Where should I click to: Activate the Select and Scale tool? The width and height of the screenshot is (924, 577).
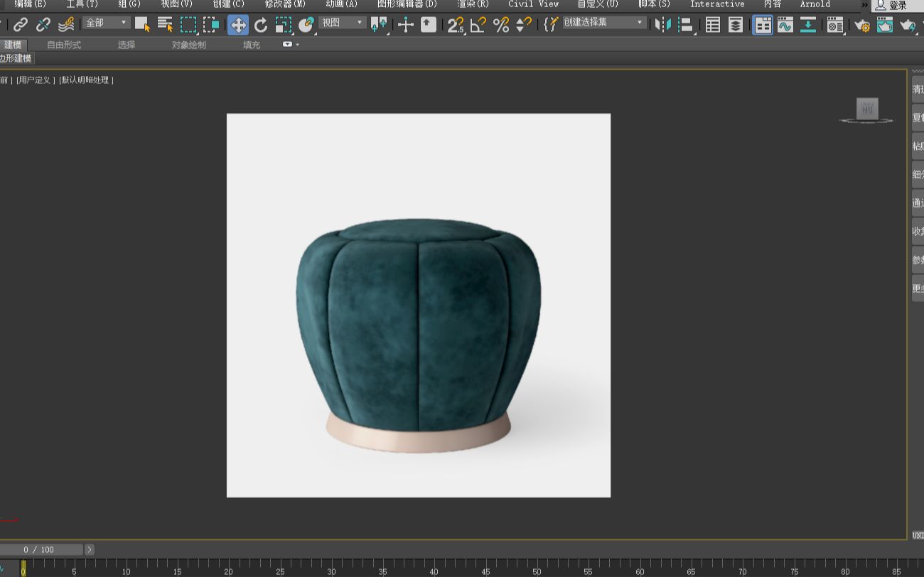point(284,25)
